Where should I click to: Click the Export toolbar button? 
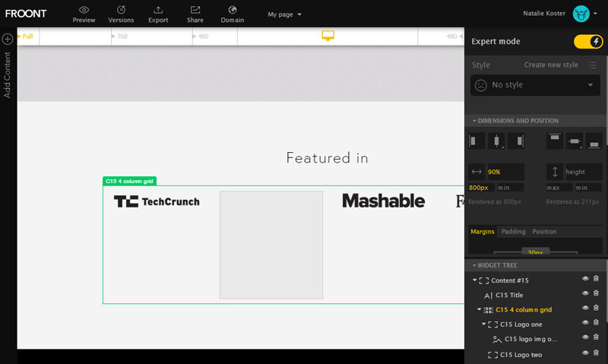click(x=158, y=14)
